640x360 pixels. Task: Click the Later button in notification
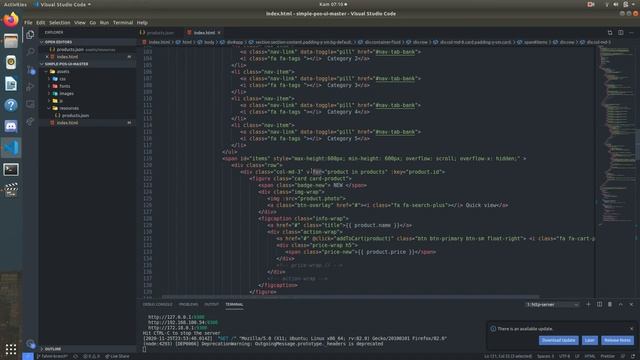[589, 340]
